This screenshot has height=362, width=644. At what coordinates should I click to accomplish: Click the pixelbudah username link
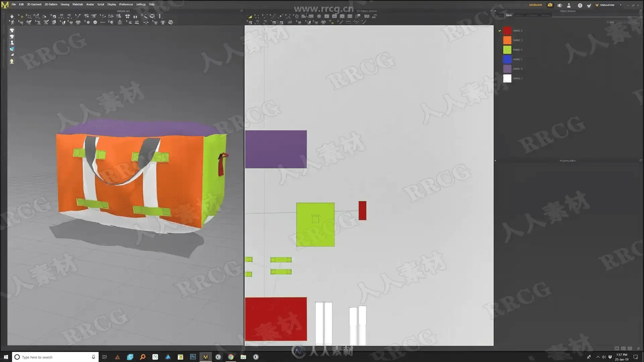point(535,5)
